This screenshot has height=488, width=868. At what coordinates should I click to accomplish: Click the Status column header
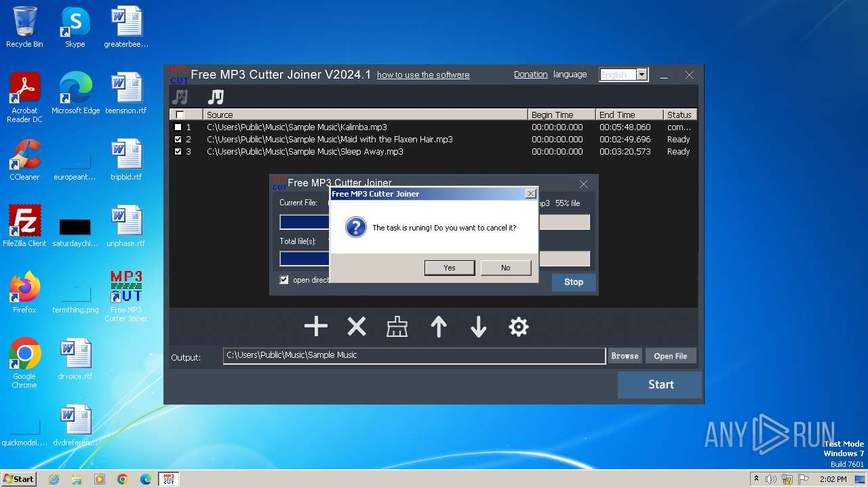pyautogui.click(x=680, y=115)
